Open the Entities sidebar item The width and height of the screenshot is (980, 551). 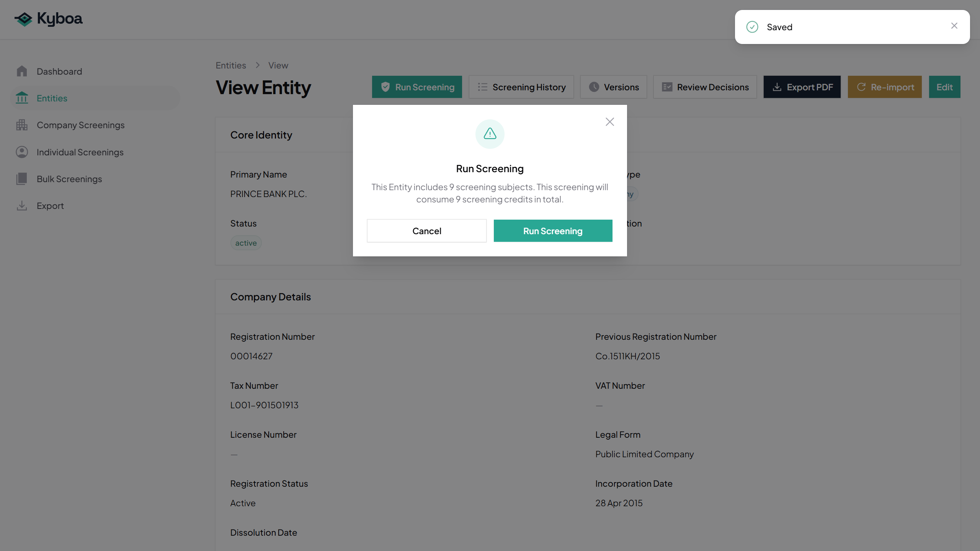click(95, 98)
